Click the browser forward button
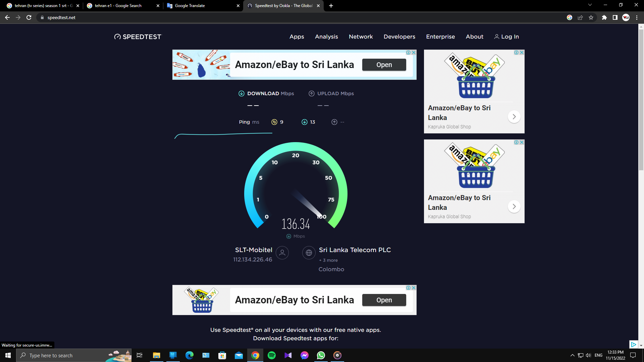The image size is (644, 362). (x=18, y=17)
